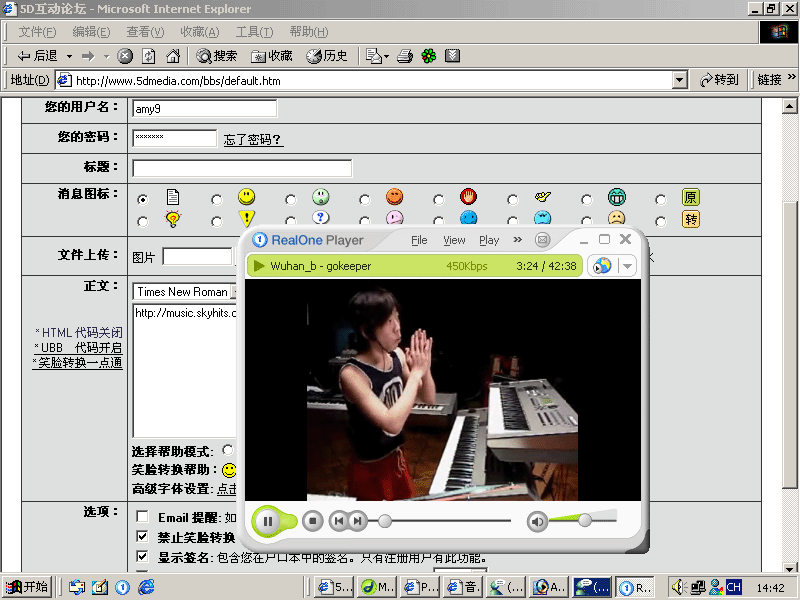Viewport: 800px width, 600px height.
Task: Click the IE Stop loading icon
Action: pyautogui.click(x=125, y=56)
